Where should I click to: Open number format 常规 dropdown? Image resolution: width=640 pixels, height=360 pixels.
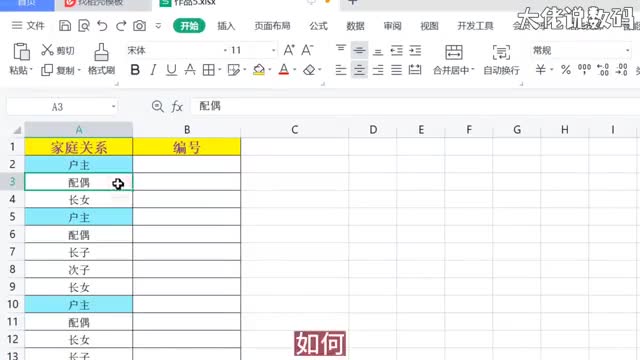[627, 50]
